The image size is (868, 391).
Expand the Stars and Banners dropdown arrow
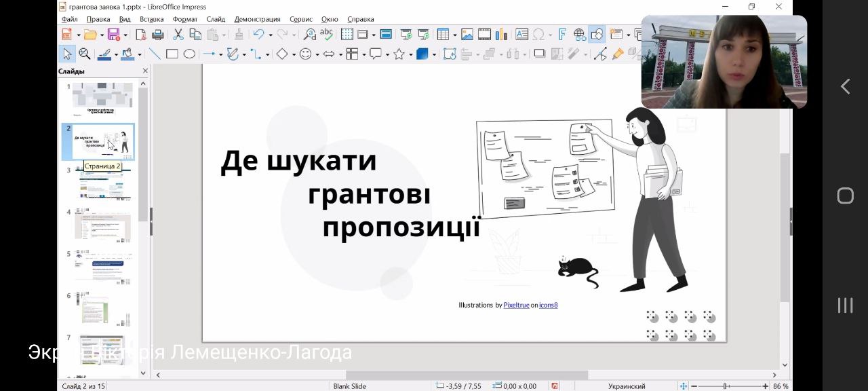click(410, 54)
